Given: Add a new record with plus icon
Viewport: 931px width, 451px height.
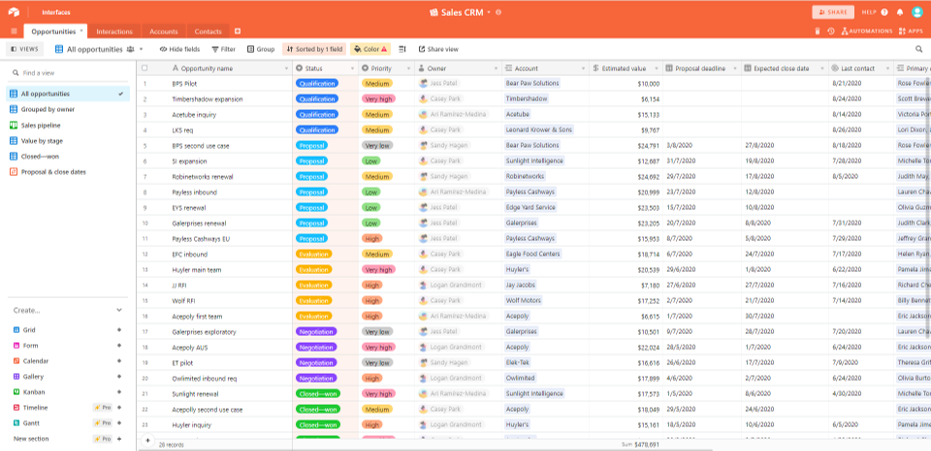Looking at the screenshot, I should (148, 440).
